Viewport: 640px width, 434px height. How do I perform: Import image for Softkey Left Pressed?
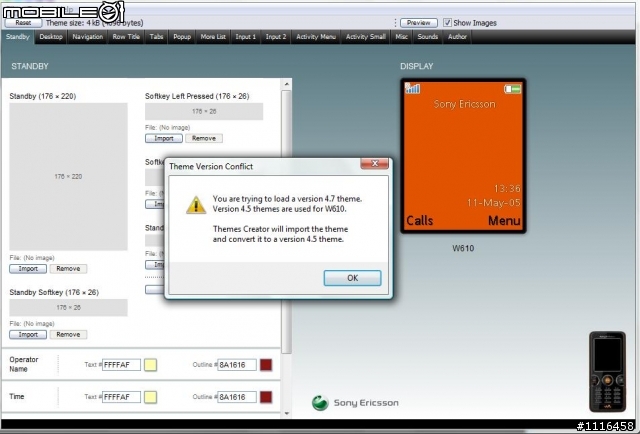(x=164, y=138)
